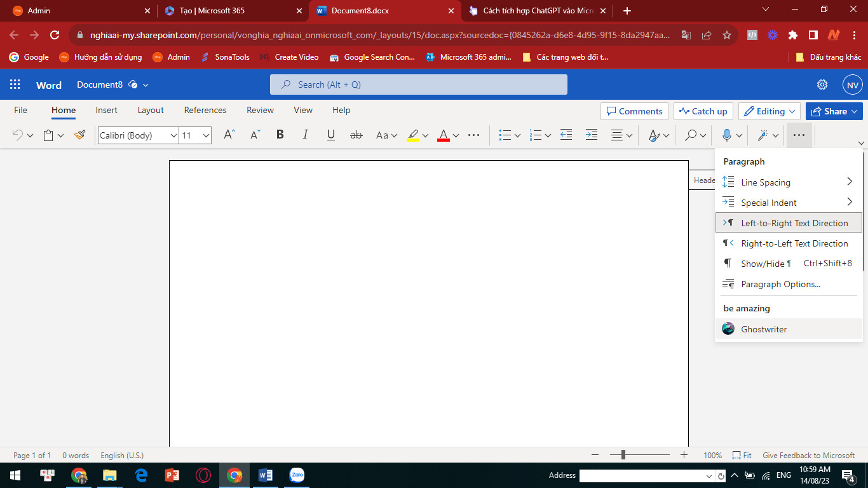Viewport: 868px width, 488px height.
Task: Click the Grow Font icon
Action: click(229, 135)
